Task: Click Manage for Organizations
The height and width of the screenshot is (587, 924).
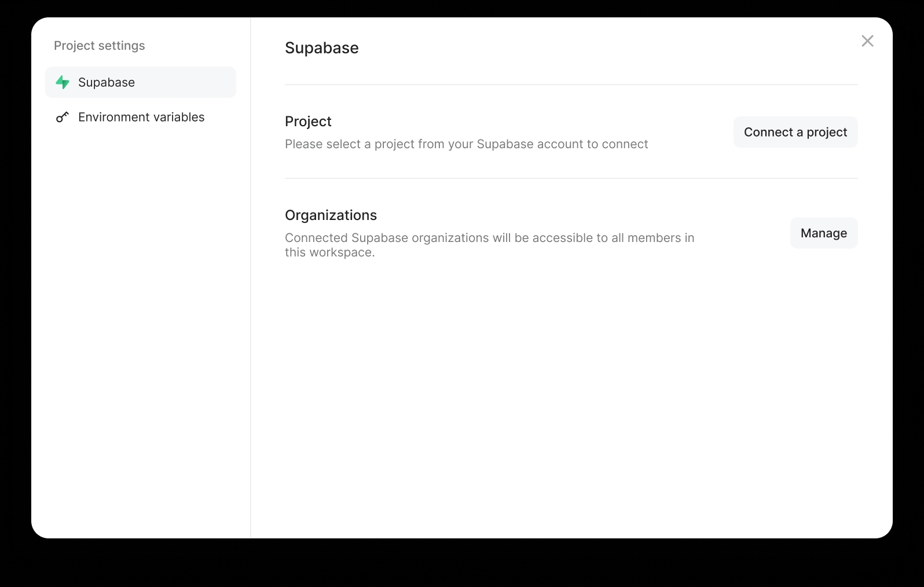Action: (x=823, y=233)
